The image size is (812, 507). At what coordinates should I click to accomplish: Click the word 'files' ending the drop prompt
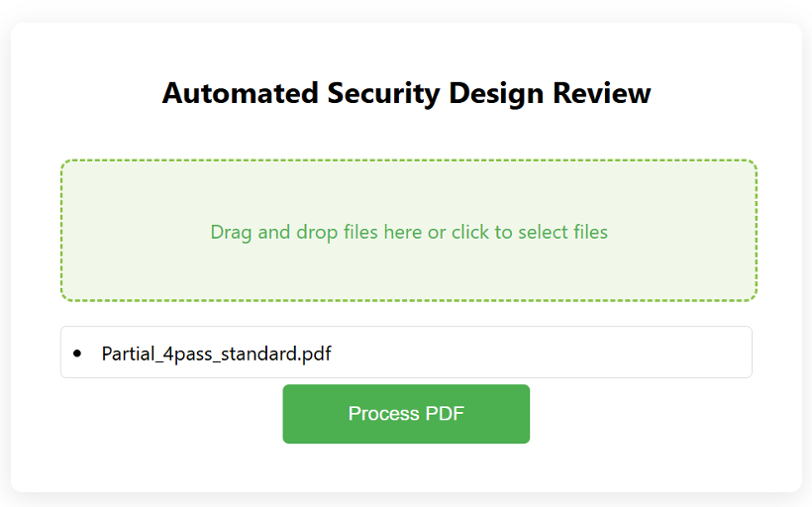[590, 233]
